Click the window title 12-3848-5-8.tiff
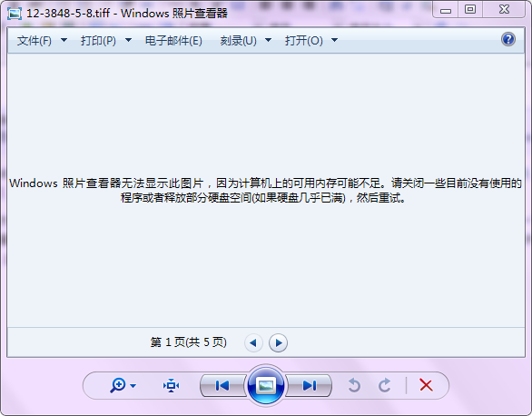532x416 pixels. [x=68, y=14]
